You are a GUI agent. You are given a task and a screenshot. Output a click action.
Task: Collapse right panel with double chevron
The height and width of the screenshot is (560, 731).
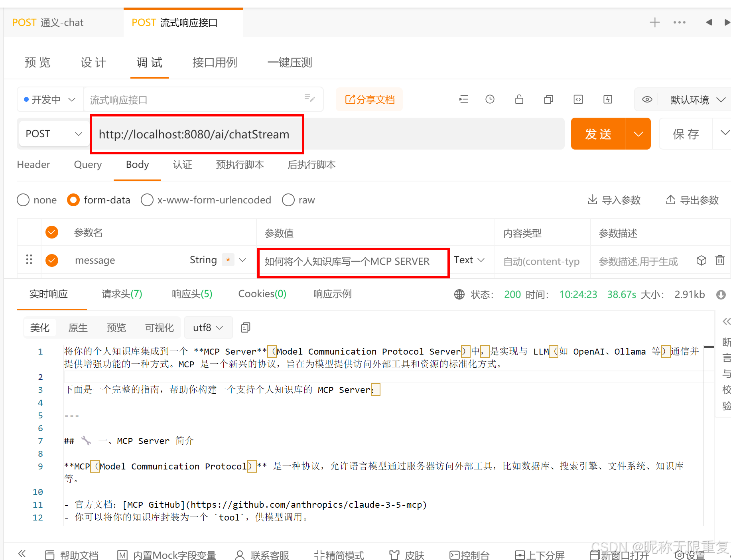click(x=727, y=321)
